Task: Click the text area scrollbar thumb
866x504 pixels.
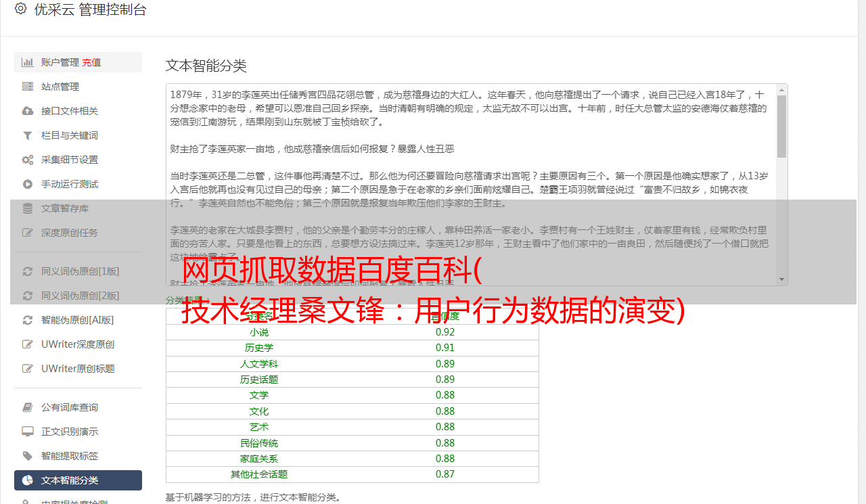Action: 782,126
